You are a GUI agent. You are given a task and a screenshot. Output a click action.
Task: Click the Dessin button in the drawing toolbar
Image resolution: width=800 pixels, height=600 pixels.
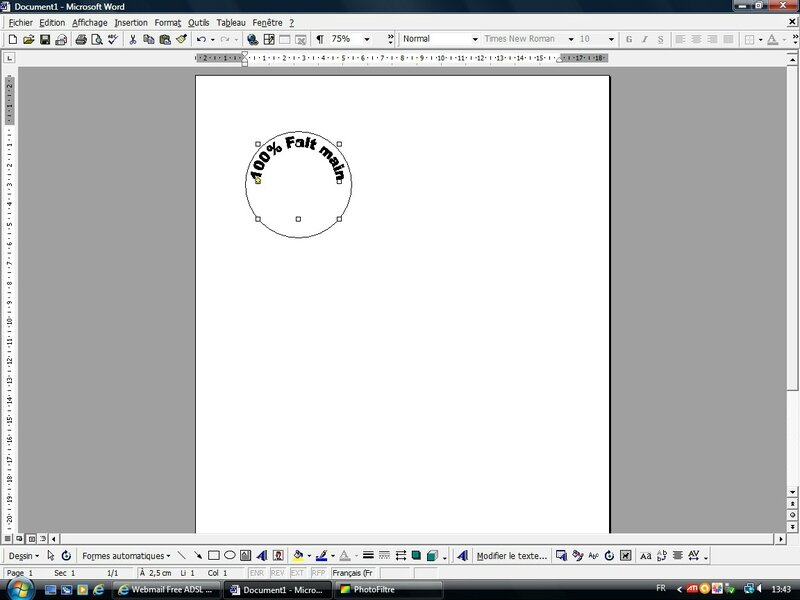23,555
